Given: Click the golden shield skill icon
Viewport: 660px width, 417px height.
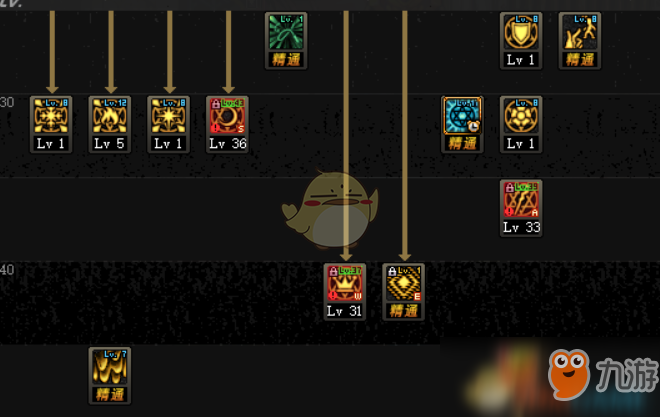Looking at the screenshot, I should (x=521, y=32).
